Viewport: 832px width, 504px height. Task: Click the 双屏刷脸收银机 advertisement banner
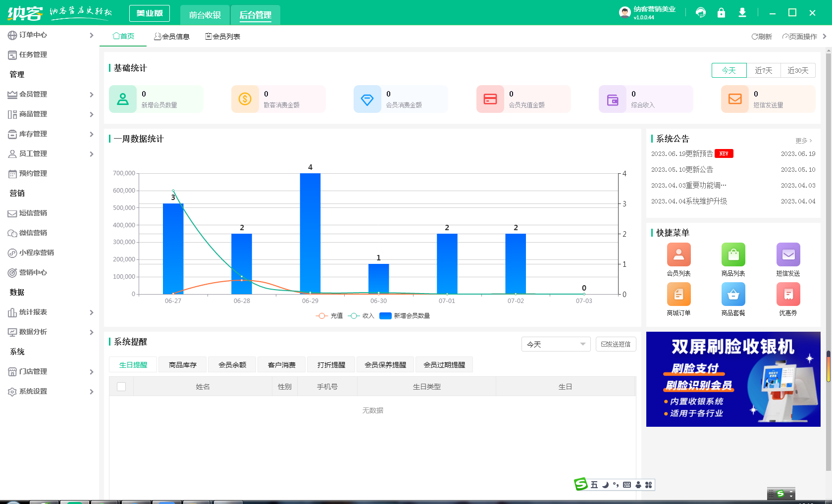(733, 379)
